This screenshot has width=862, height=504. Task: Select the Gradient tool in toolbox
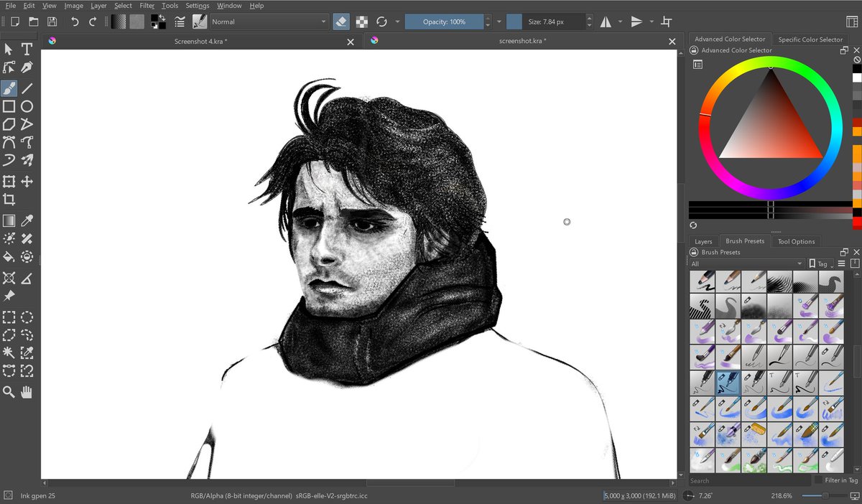click(x=9, y=220)
